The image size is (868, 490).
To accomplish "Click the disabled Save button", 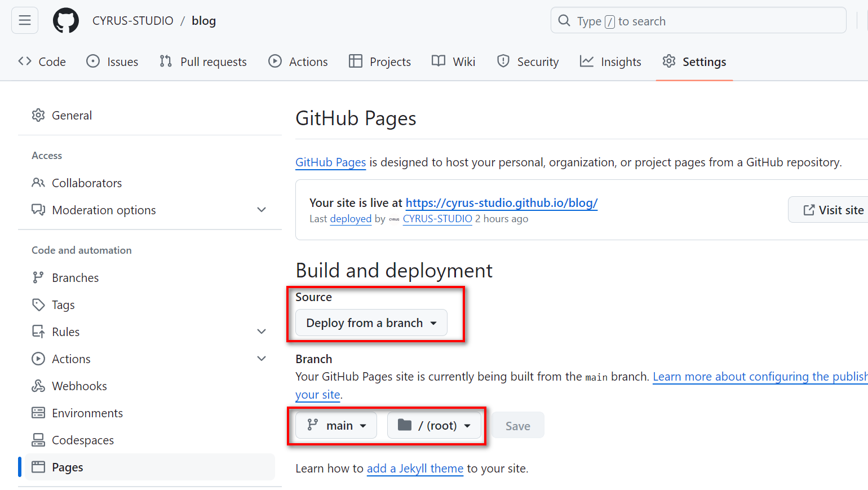I will point(518,426).
